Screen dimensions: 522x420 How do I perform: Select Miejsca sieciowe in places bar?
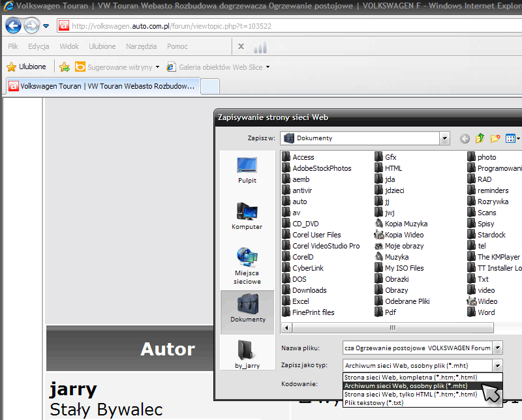[x=247, y=265]
